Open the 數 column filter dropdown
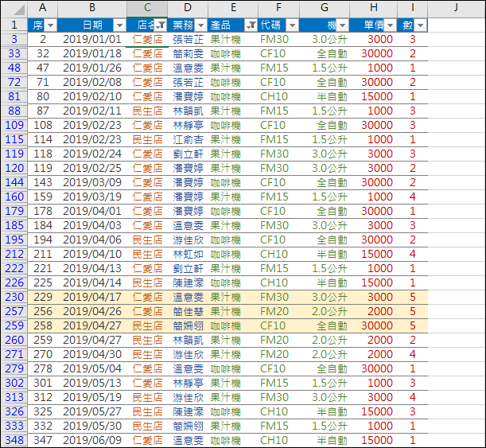486x448 pixels. pos(420,25)
